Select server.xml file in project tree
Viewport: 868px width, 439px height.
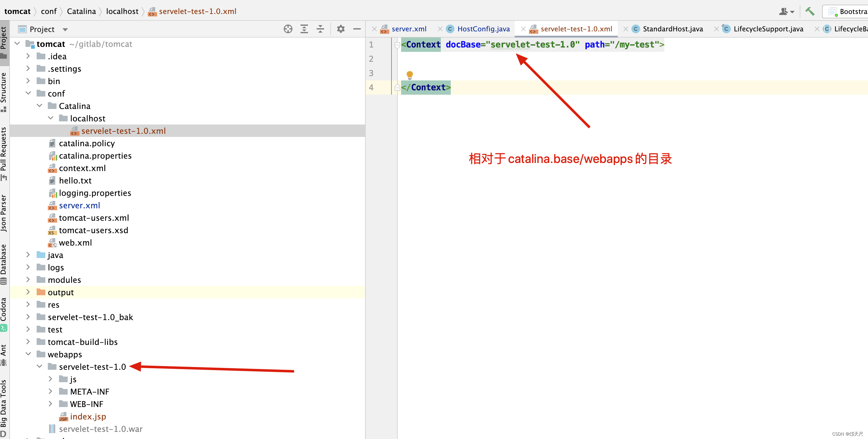point(79,206)
